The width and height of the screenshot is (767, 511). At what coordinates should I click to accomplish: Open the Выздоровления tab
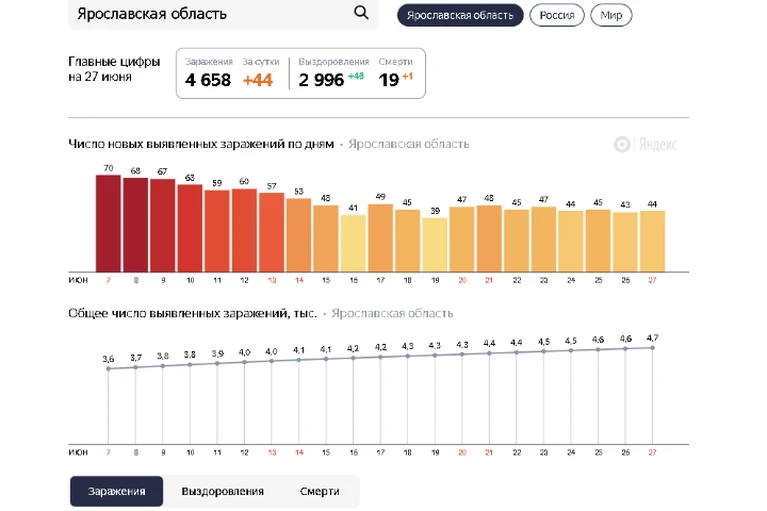coord(223,491)
